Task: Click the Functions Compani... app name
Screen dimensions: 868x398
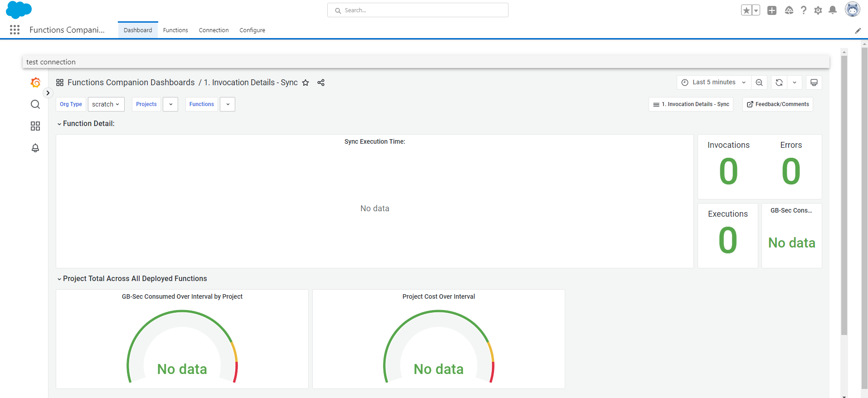Action: pyautogui.click(x=67, y=30)
